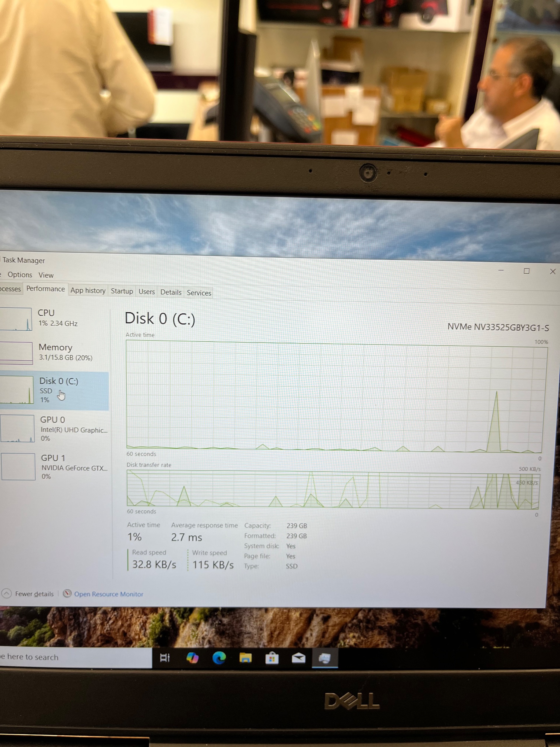The image size is (560, 747).
Task: Open Microsoft Edge from the taskbar
Action: point(219,657)
